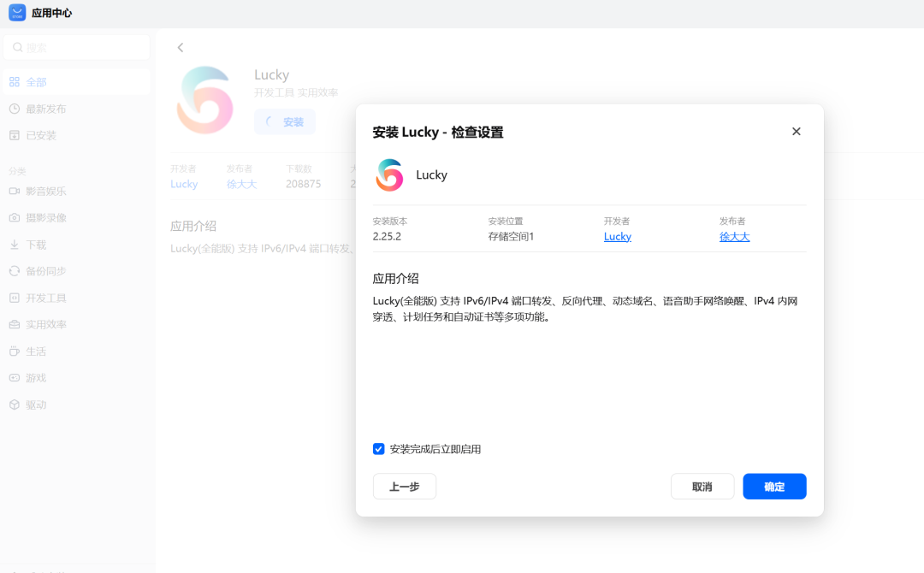Click the video camera icon for 影音娱乐

pos(15,191)
